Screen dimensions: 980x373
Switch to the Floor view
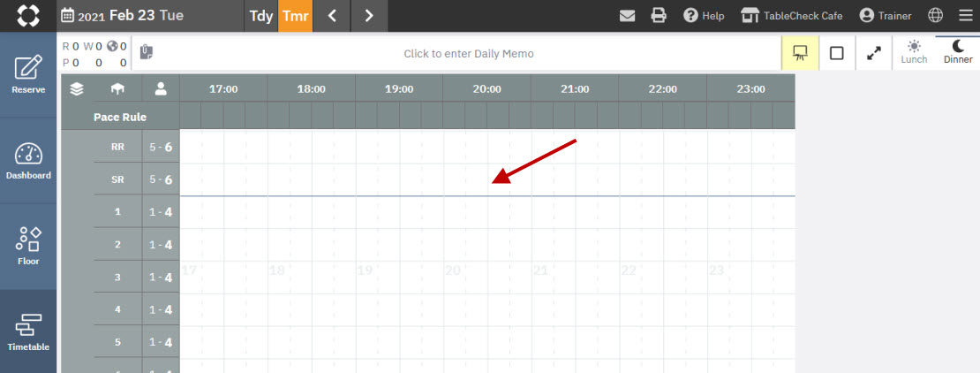[28, 247]
